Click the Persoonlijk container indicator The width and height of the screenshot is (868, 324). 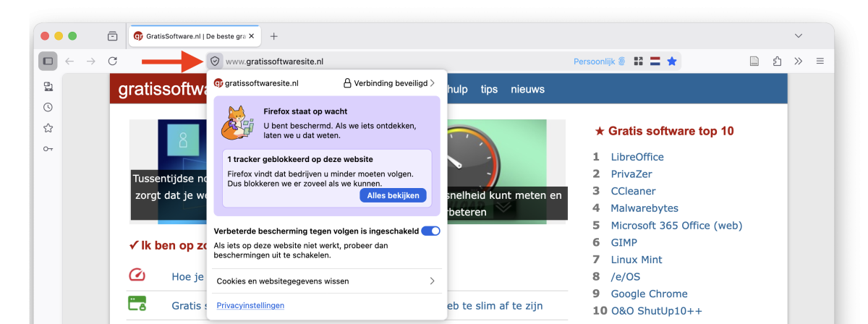[599, 61]
